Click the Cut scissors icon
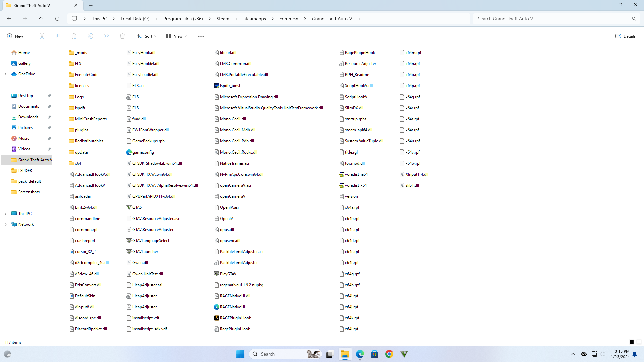 point(42,36)
